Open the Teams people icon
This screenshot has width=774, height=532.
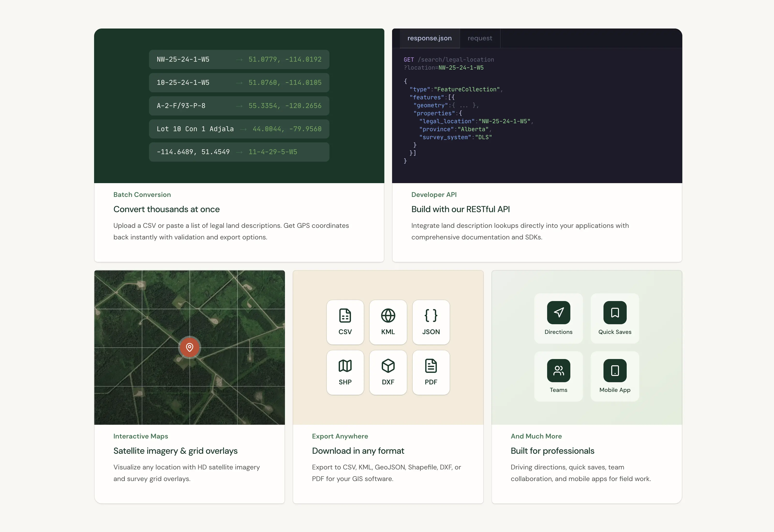[558, 371]
